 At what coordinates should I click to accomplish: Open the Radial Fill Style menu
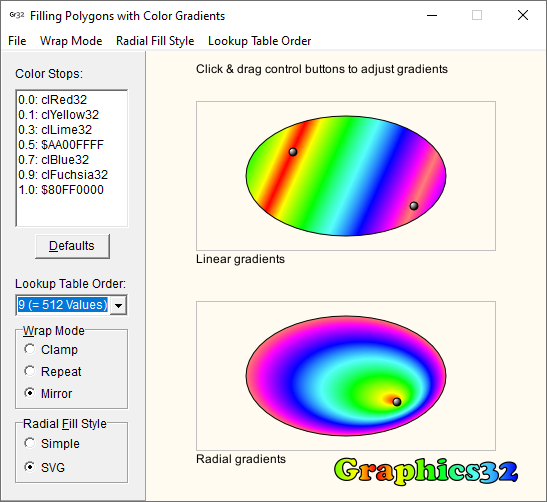[155, 41]
